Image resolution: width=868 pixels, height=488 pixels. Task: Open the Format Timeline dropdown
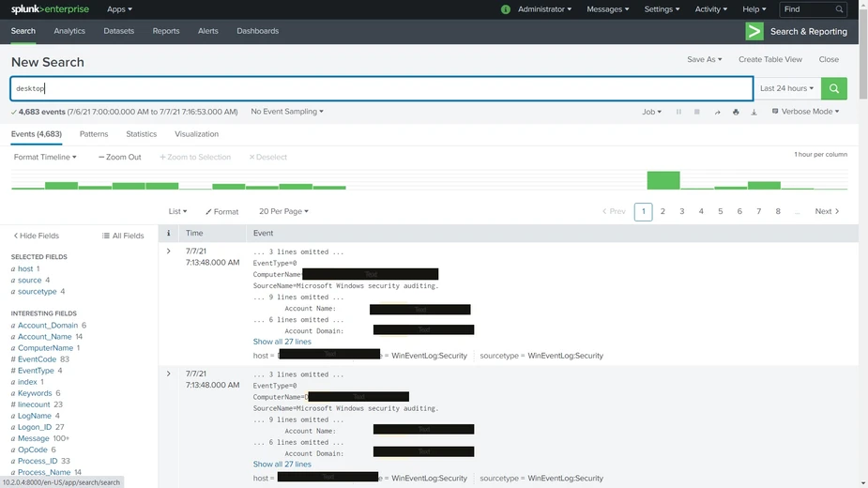45,158
